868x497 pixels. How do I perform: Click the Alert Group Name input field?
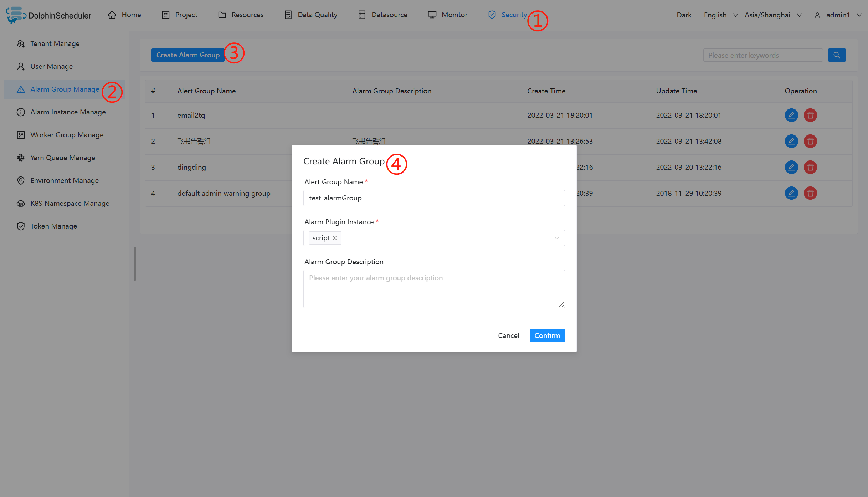click(x=433, y=198)
